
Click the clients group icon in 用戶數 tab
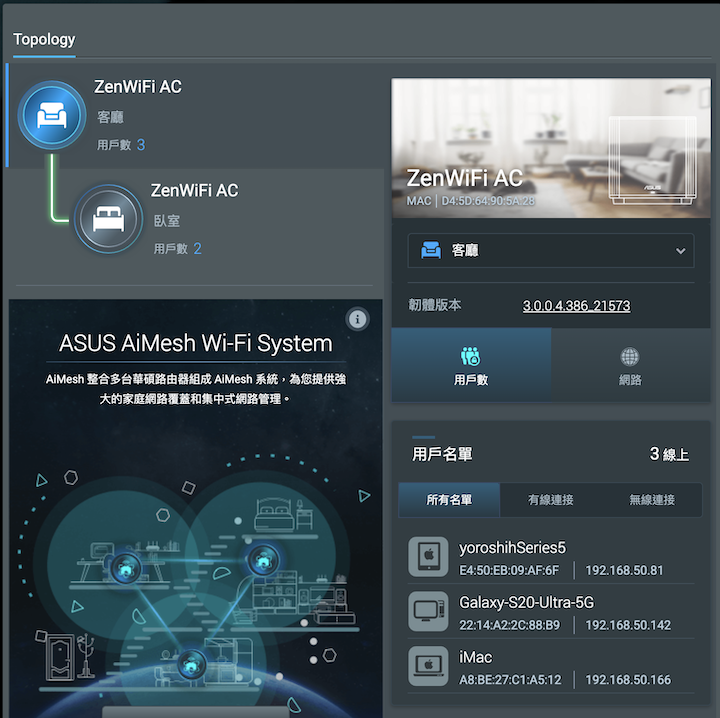(471, 356)
